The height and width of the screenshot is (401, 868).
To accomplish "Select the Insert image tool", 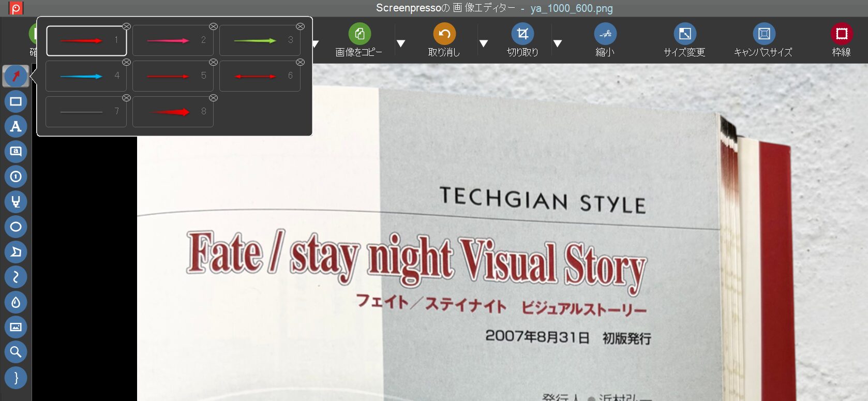I will (x=16, y=327).
